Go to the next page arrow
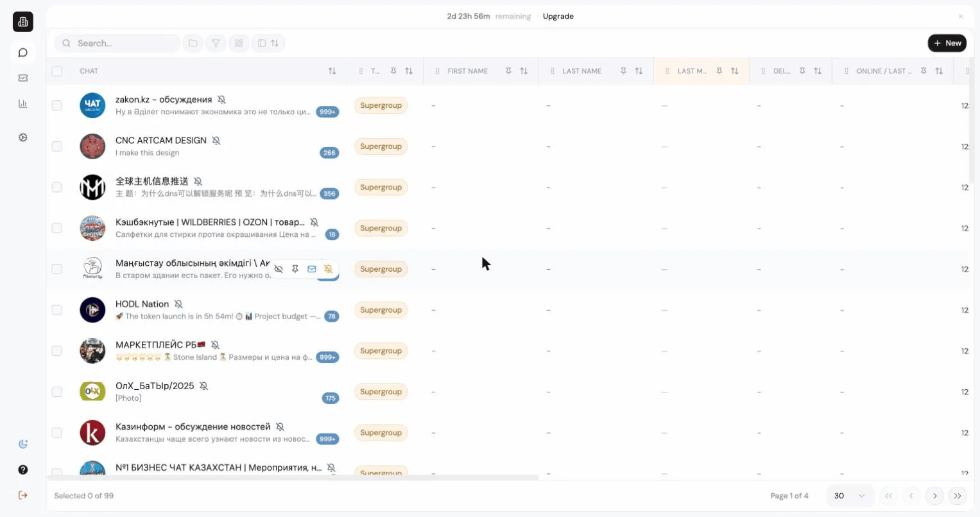This screenshot has height=517, width=980. coord(934,496)
